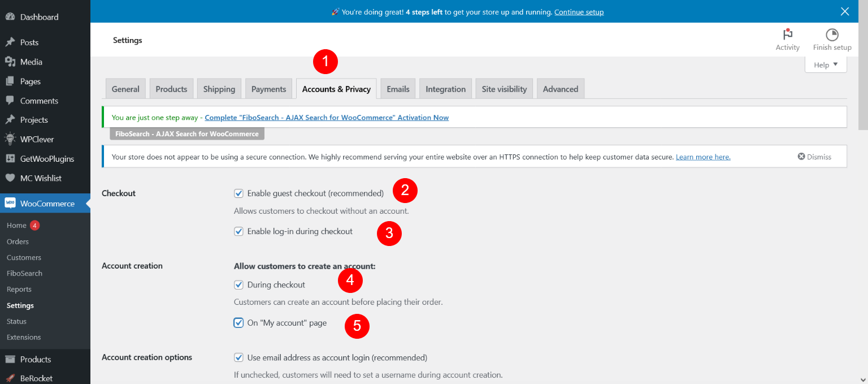Open the Advanced tab
The width and height of the screenshot is (868, 384).
point(561,89)
